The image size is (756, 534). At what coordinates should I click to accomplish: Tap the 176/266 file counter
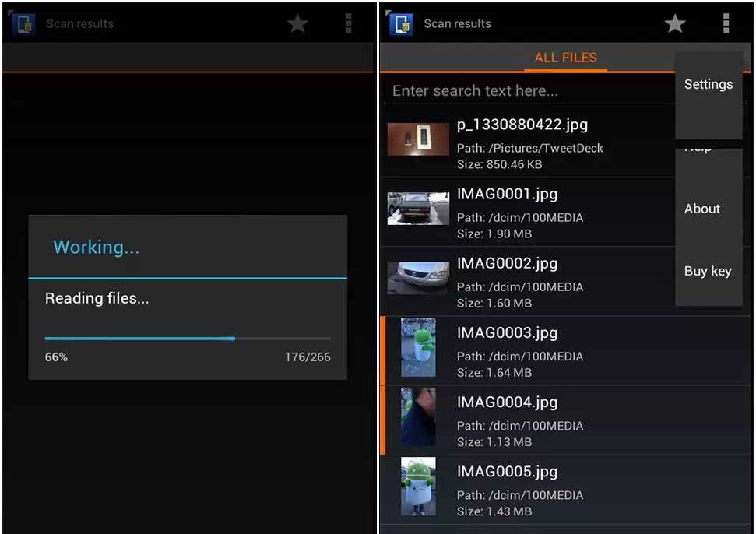308,357
